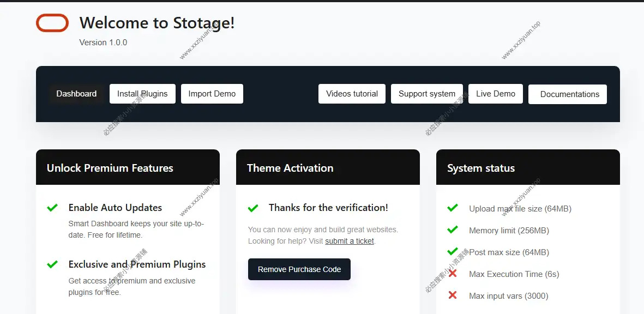Click the Welcome to Stotage heading
Viewport: 644px width, 314px height.
[157, 23]
